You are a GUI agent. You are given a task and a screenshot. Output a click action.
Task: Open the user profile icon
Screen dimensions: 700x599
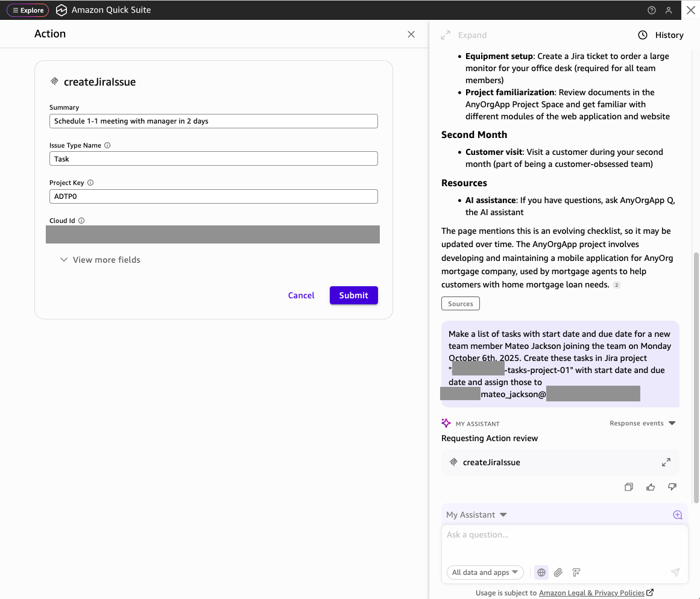[669, 10]
